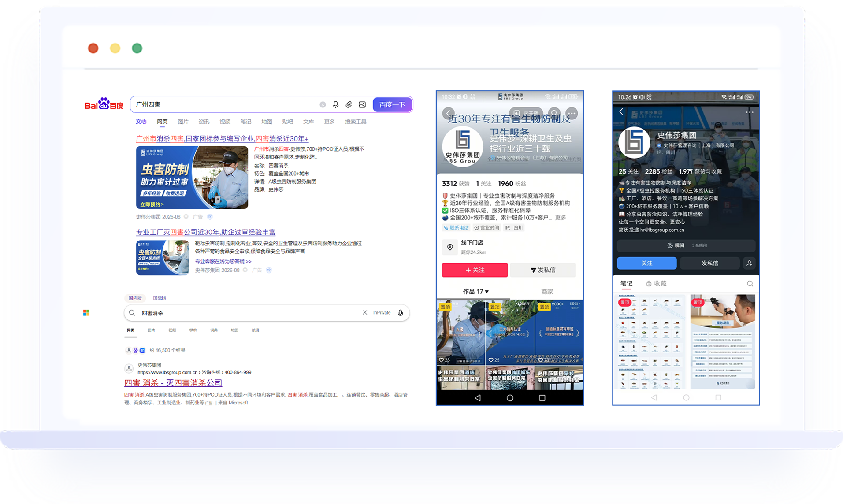Open the 资讯 tab in Baidu

pyautogui.click(x=204, y=122)
